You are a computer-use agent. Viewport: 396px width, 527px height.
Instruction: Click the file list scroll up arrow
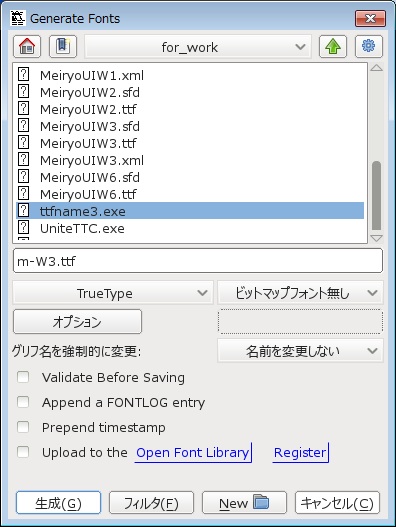[376, 68]
